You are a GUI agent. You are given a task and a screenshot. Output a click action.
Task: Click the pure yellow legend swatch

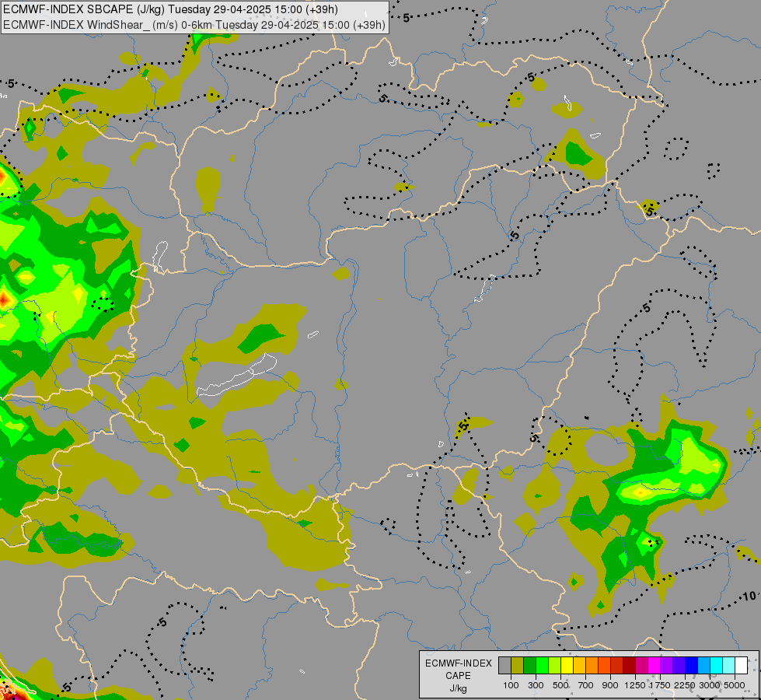[x=567, y=666]
